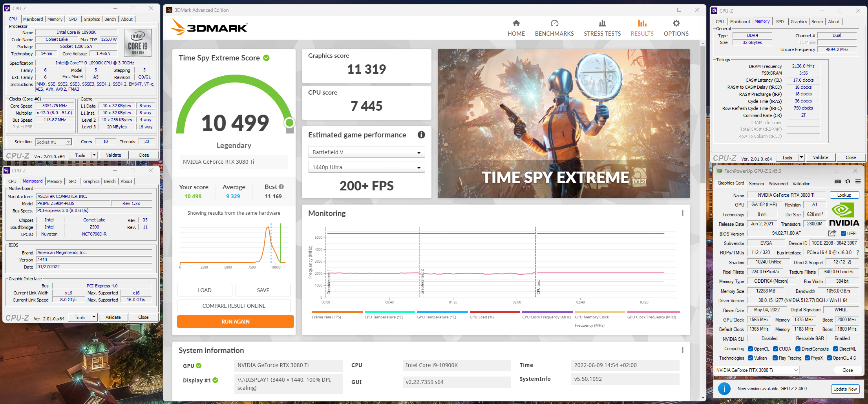
Task: Toggle the DirectML checkbox
Action: (835, 349)
